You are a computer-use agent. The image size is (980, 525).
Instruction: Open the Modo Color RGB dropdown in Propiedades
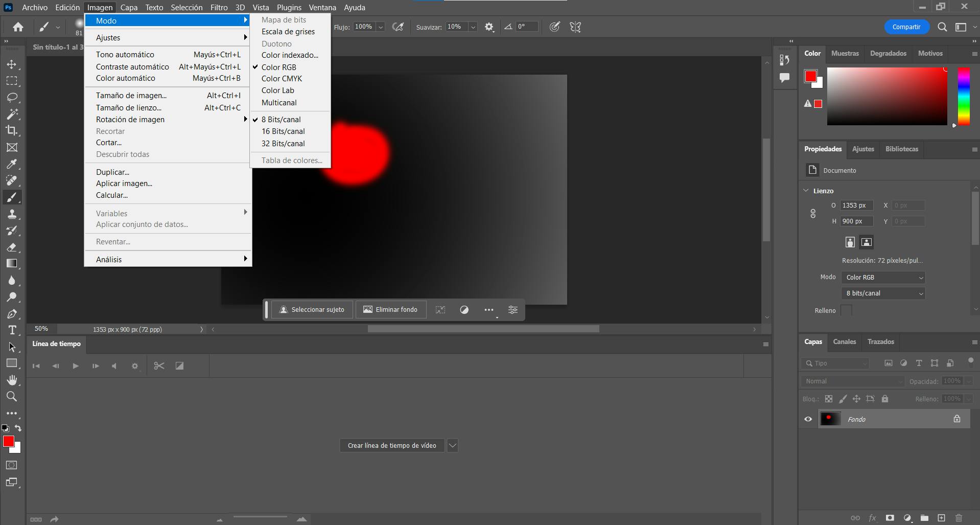pyautogui.click(x=883, y=278)
